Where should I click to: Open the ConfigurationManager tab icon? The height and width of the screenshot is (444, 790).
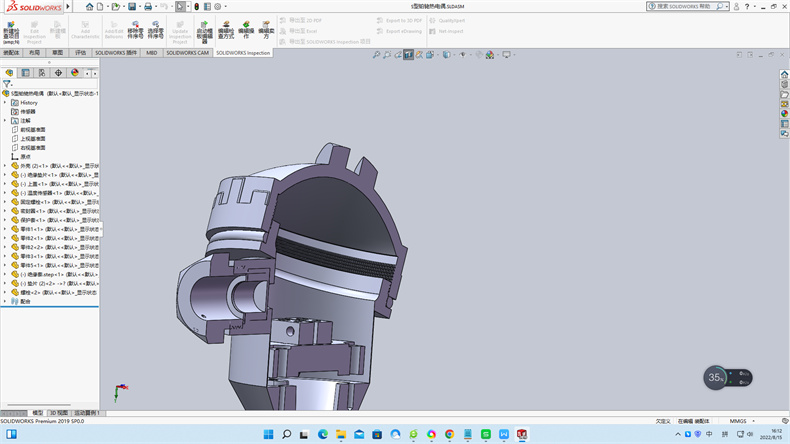tap(42, 73)
